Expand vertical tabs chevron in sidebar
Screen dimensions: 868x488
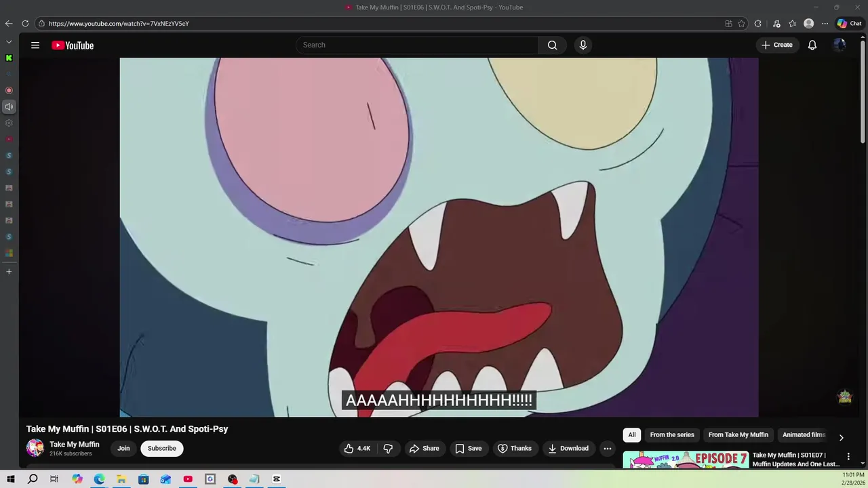pos(9,42)
